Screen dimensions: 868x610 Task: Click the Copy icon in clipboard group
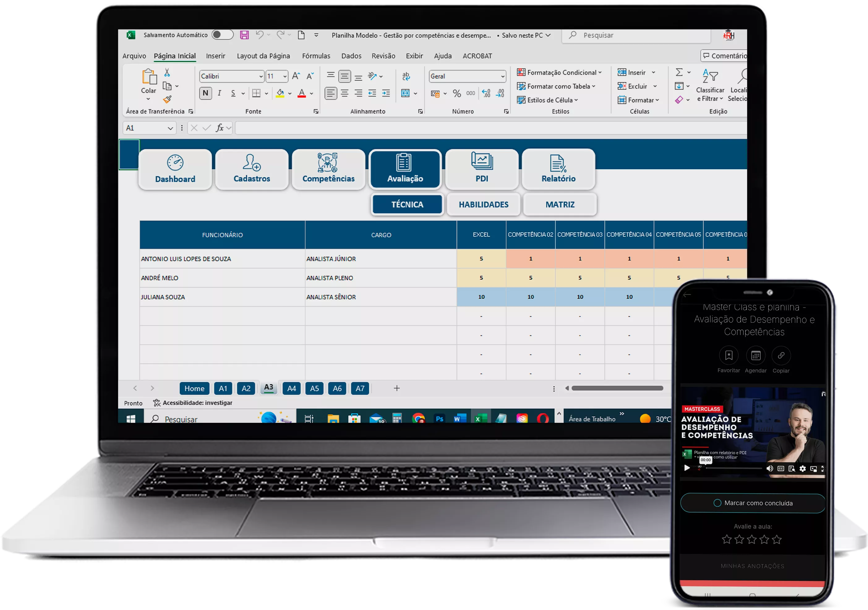pos(167,86)
